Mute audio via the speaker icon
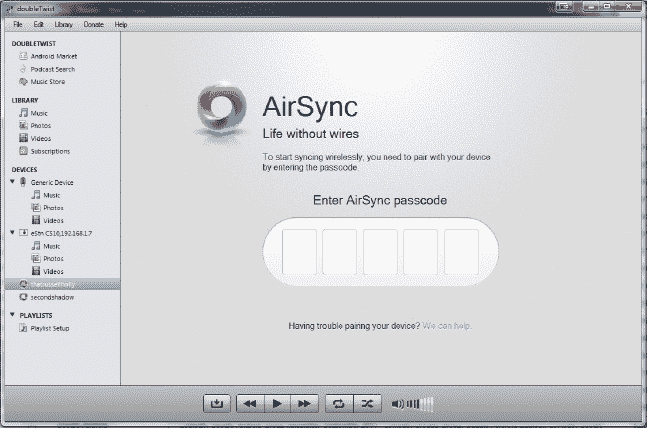The height and width of the screenshot is (428, 647). tap(397, 404)
